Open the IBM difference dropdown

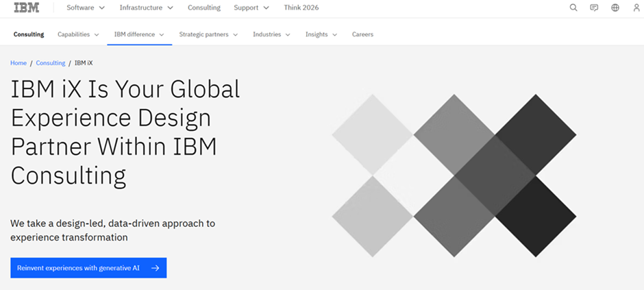click(x=139, y=34)
